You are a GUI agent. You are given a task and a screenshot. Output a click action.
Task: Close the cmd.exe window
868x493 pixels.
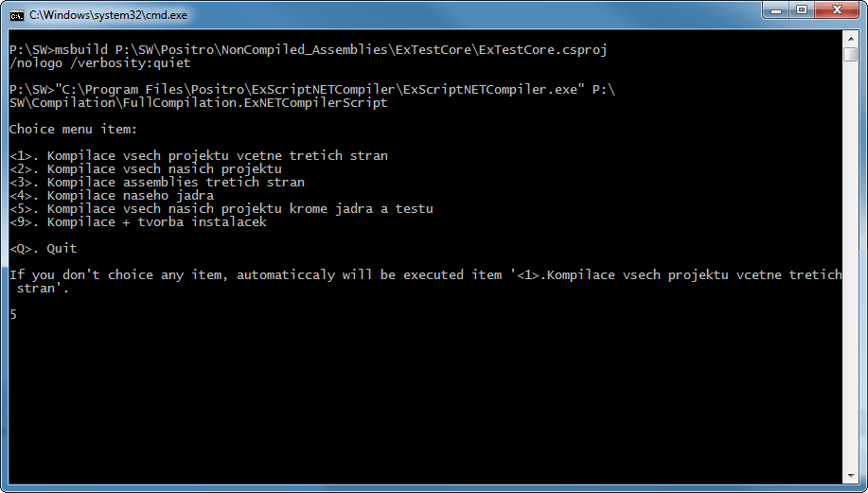point(836,11)
